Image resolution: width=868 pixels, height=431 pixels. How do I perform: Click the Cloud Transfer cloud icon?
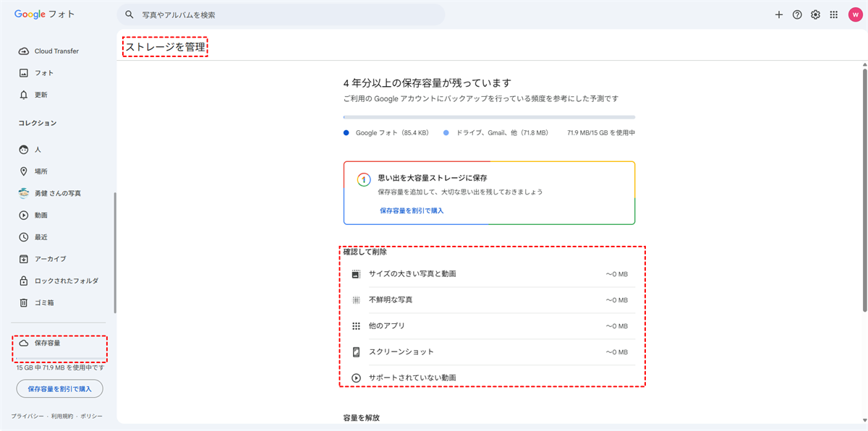tap(23, 51)
